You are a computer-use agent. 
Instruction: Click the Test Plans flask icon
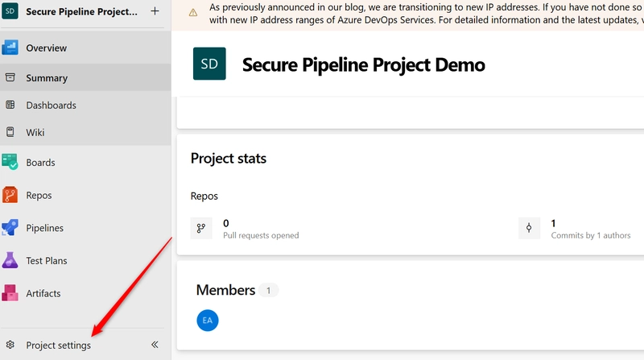(10, 260)
